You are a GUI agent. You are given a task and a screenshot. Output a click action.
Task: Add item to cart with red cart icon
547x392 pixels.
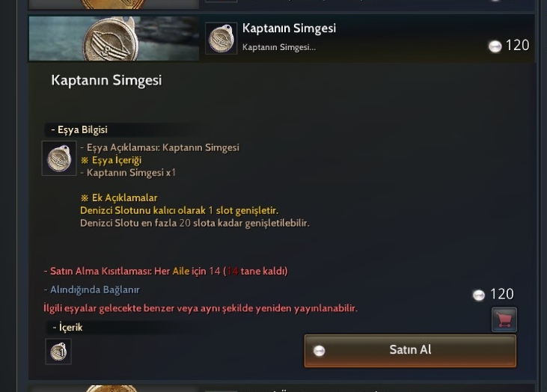pos(504,319)
